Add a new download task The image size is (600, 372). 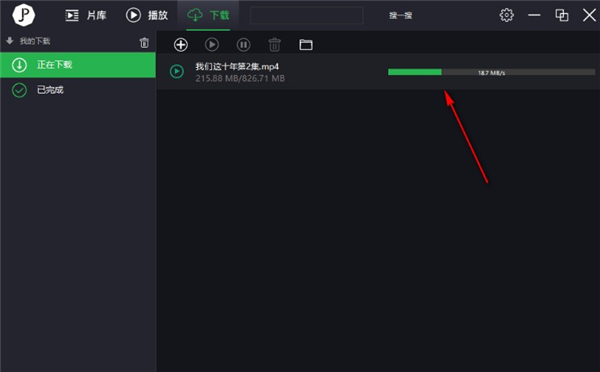pyautogui.click(x=181, y=45)
